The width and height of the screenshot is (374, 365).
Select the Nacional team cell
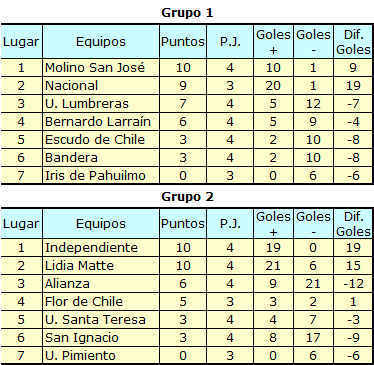pos(101,86)
